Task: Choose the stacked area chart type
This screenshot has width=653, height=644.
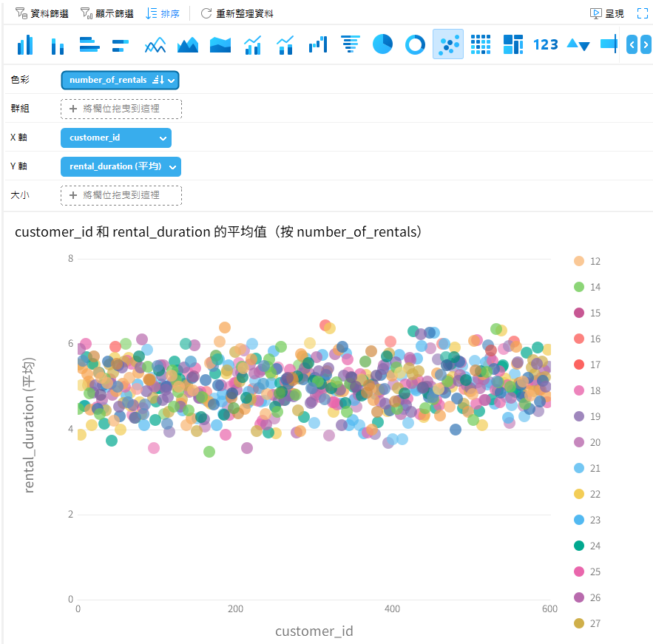Action: point(220,44)
